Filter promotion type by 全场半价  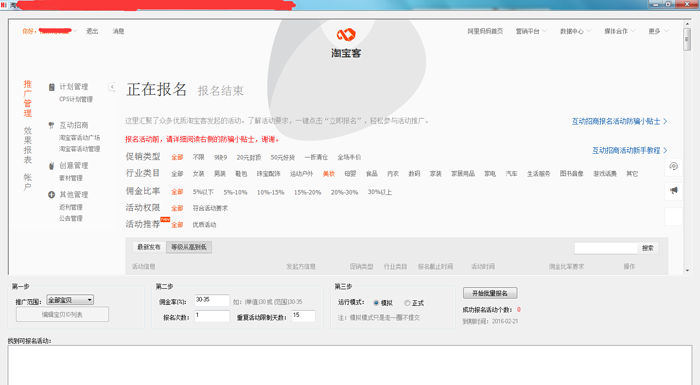(349, 157)
